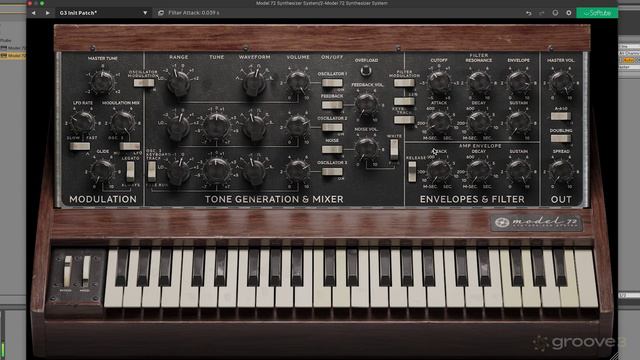Click the pitch bend wheel

coord(68,271)
